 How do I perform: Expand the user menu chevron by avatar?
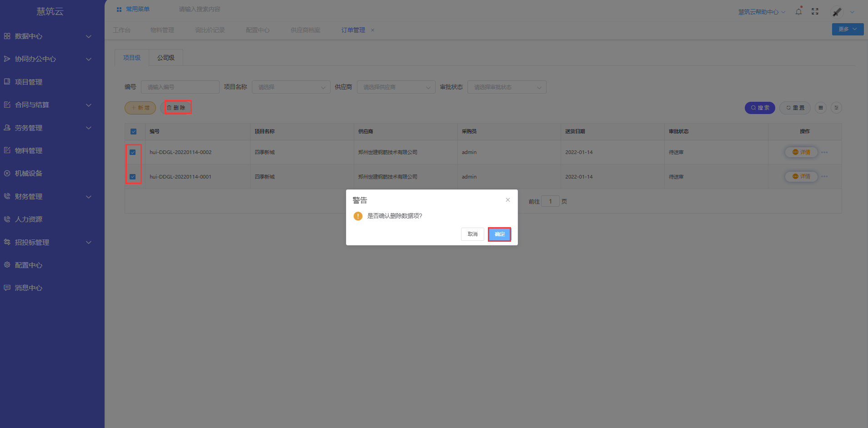point(852,12)
